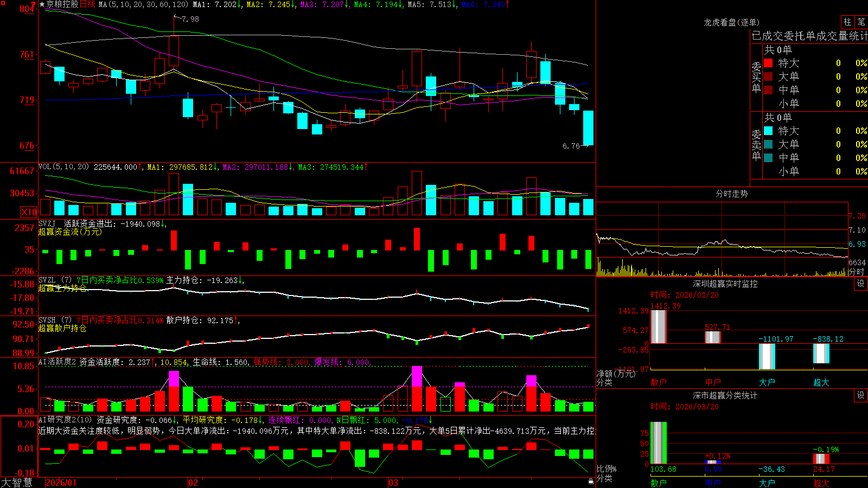Click the 深圳超赢实时监控 panel title

pyautogui.click(x=725, y=284)
